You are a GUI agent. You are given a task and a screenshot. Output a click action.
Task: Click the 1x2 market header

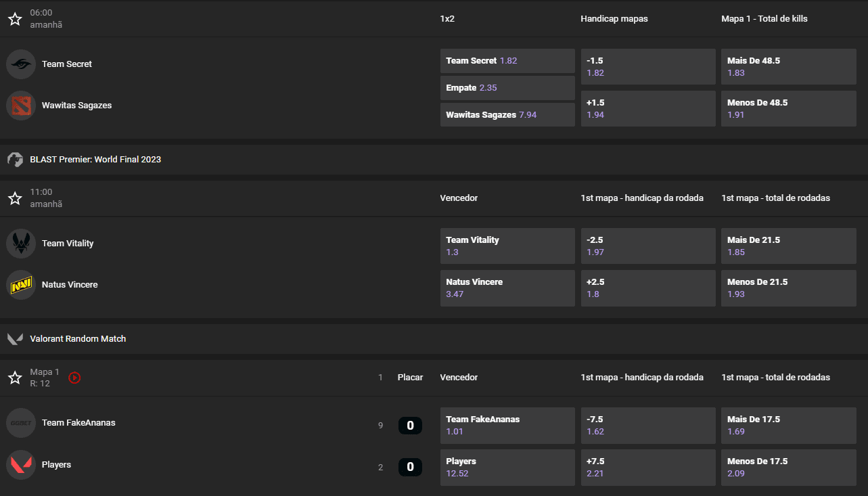point(447,19)
